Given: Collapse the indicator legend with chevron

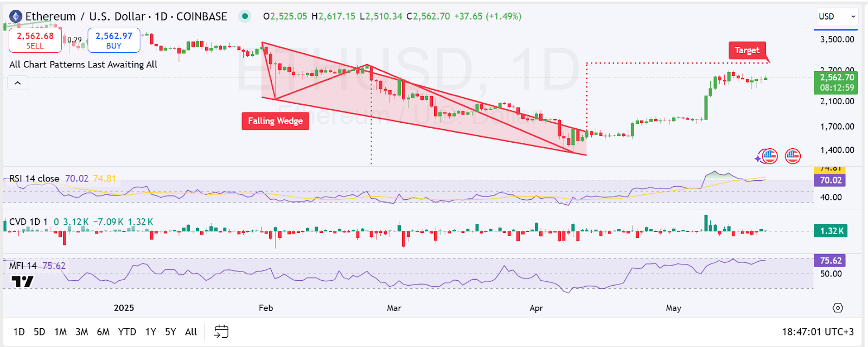Looking at the screenshot, I should (17, 83).
